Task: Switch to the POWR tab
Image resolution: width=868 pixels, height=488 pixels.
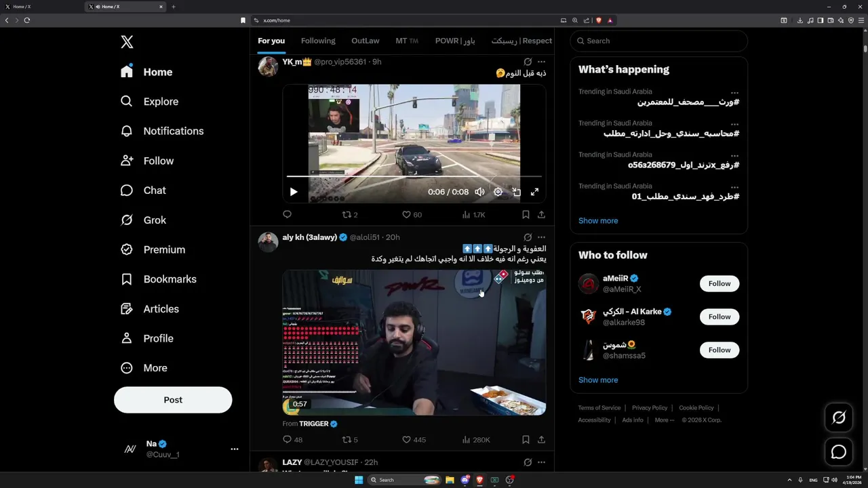Action: pyautogui.click(x=455, y=41)
